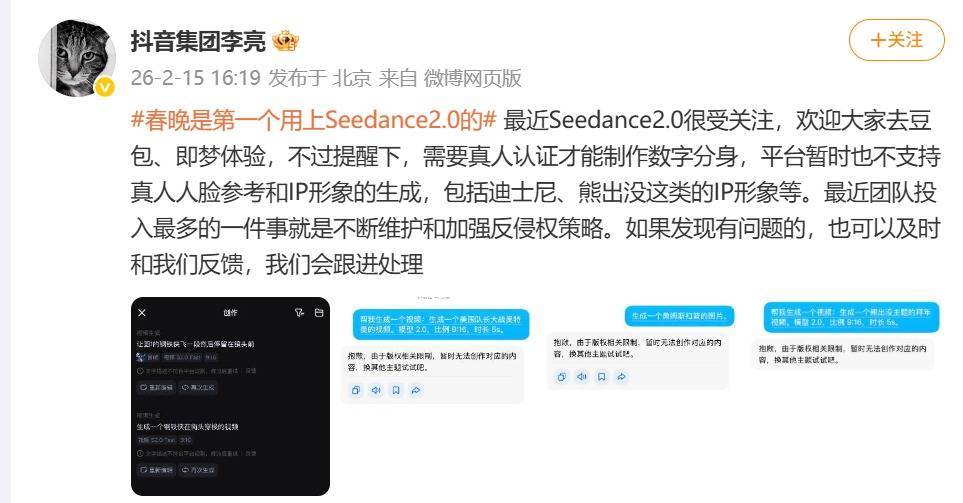Open the 抖音集团李亮 profile via username

click(x=198, y=41)
